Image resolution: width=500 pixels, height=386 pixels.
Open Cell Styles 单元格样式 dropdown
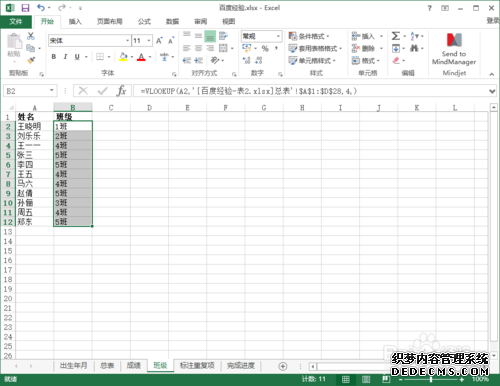click(x=312, y=60)
